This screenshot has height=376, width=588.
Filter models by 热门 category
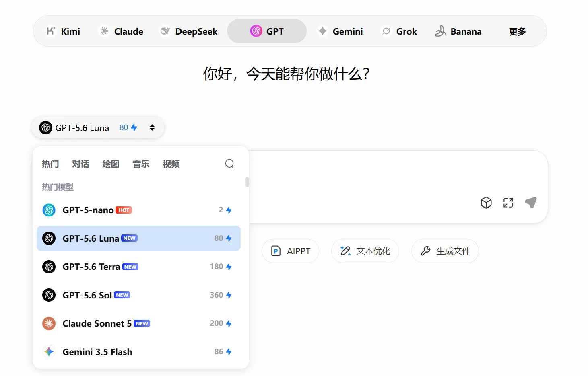[x=50, y=164]
